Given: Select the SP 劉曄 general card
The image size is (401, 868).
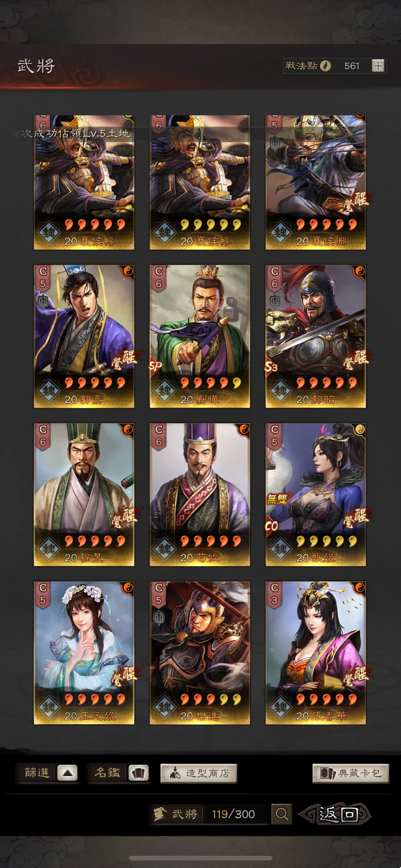Looking at the screenshot, I should tap(200, 337).
